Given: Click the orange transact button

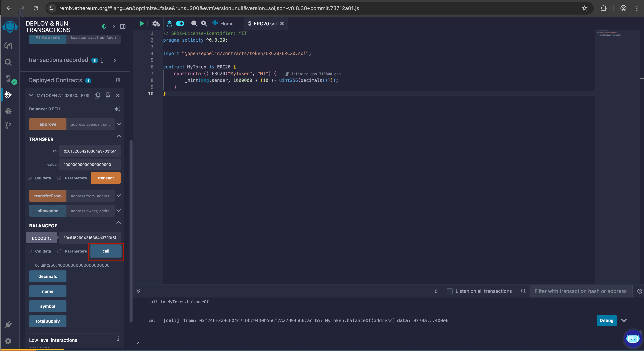Looking at the screenshot, I should [x=105, y=178].
